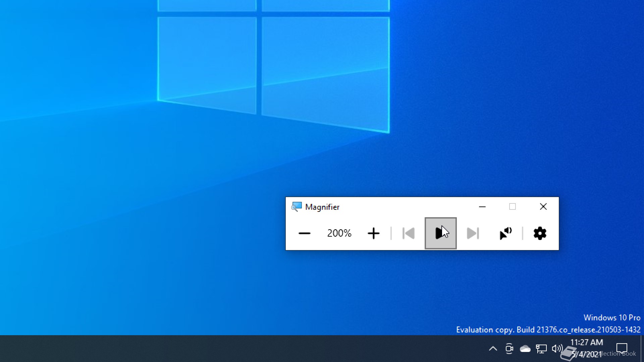Click the Magnifier window title text
Viewport: 644px width, 362px height.
322,207
